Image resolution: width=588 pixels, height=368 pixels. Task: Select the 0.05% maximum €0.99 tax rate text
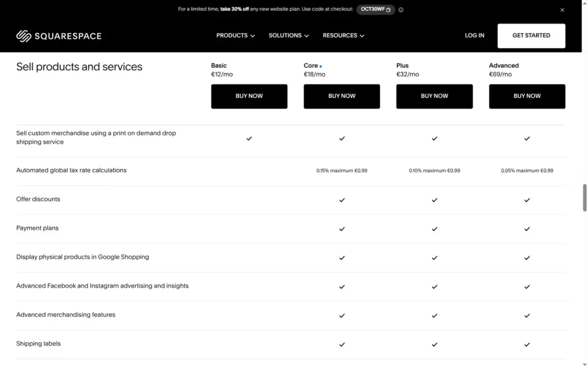(x=527, y=171)
